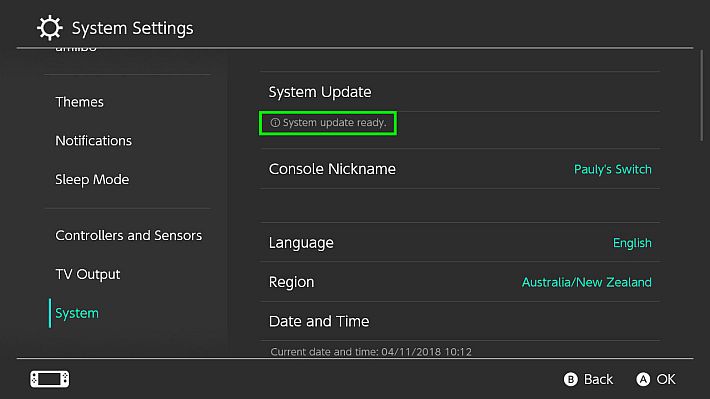Screen dimensions: 710x399
Task: Click the System Settings gear icon
Action: pos(49,28)
